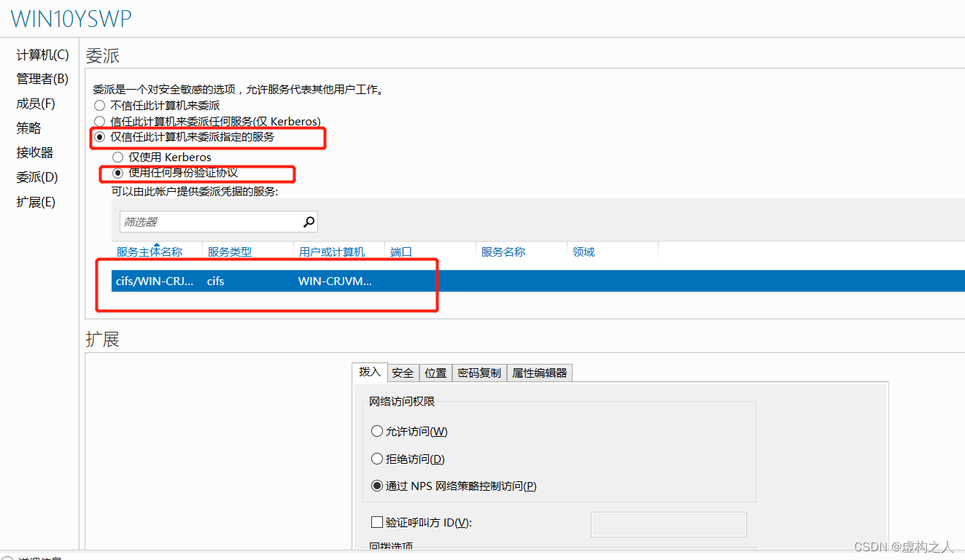The image size is (965, 560).
Task: Switch to the 位置 tab
Action: click(x=435, y=373)
